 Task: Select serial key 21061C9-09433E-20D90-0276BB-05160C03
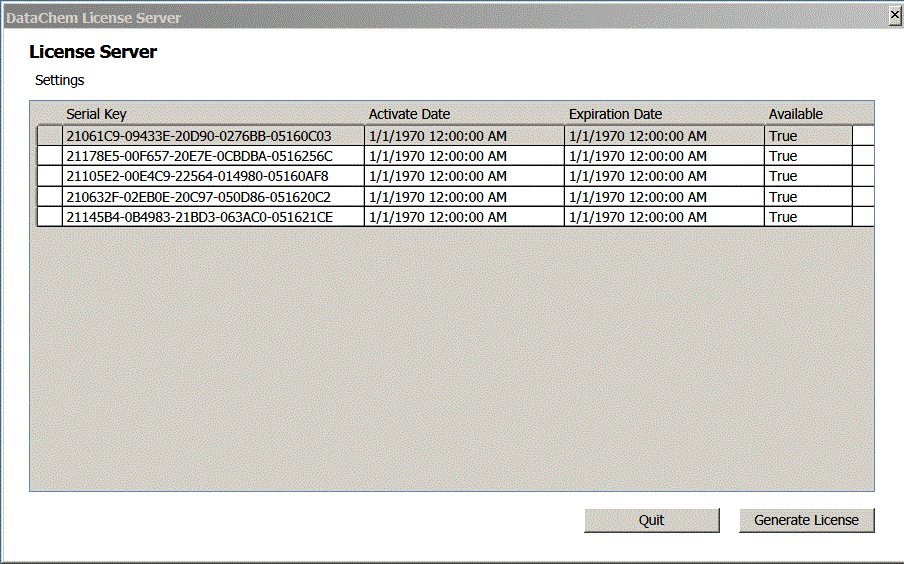click(x=213, y=136)
